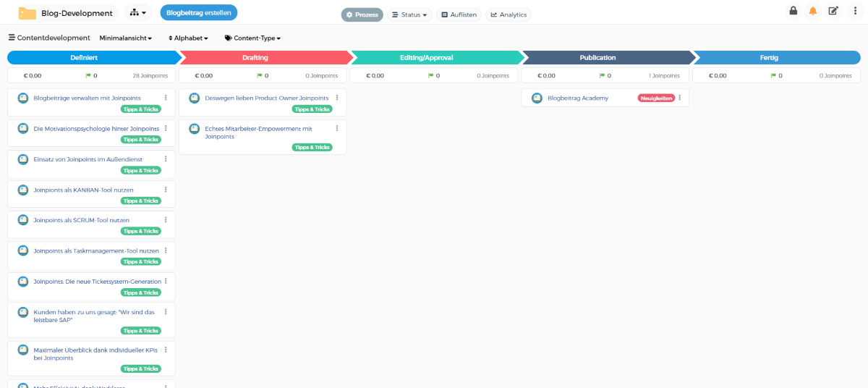Open options menu of 'Maximaler Überblick' card
The image size is (868, 388).
166,350
